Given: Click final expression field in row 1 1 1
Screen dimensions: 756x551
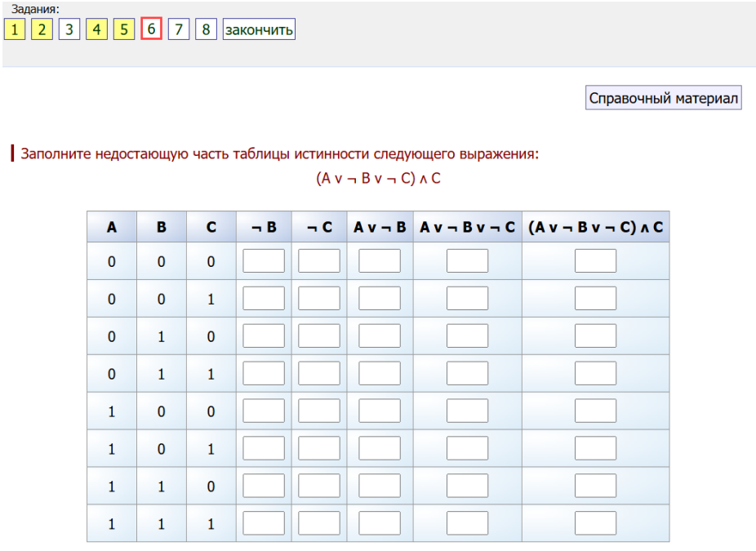Looking at the screenshot, I should tap(595, 523).
